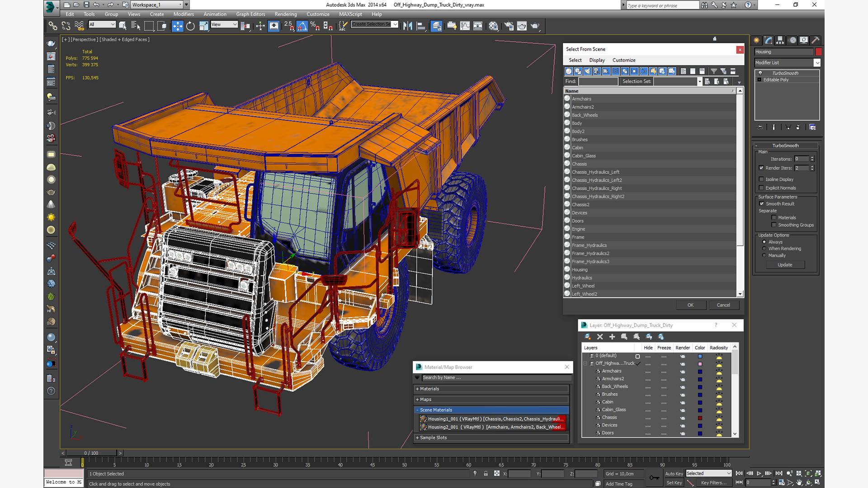Activate the Select and Rotate tool
868x488 pixels.
click(x=190, y=26)
